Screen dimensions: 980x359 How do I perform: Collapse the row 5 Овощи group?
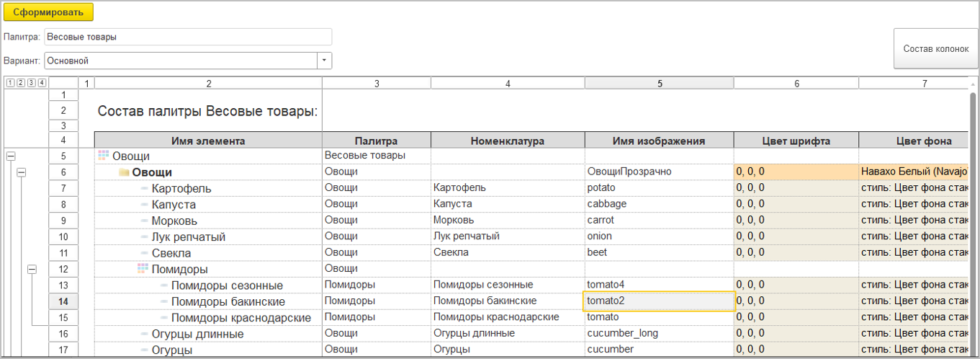pyautogui.click(x=10, y=156)
